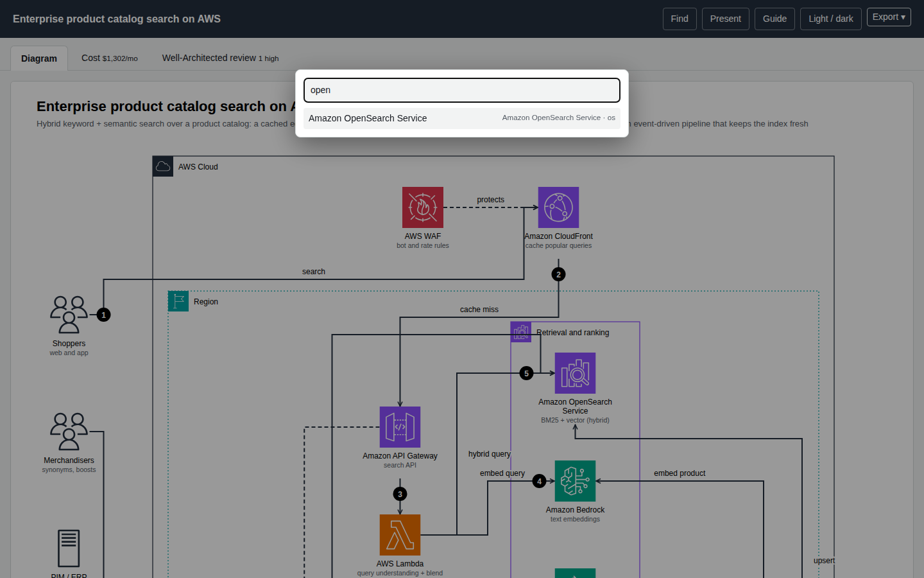Click the AWS Lambda icon

(x=400, y=535)
